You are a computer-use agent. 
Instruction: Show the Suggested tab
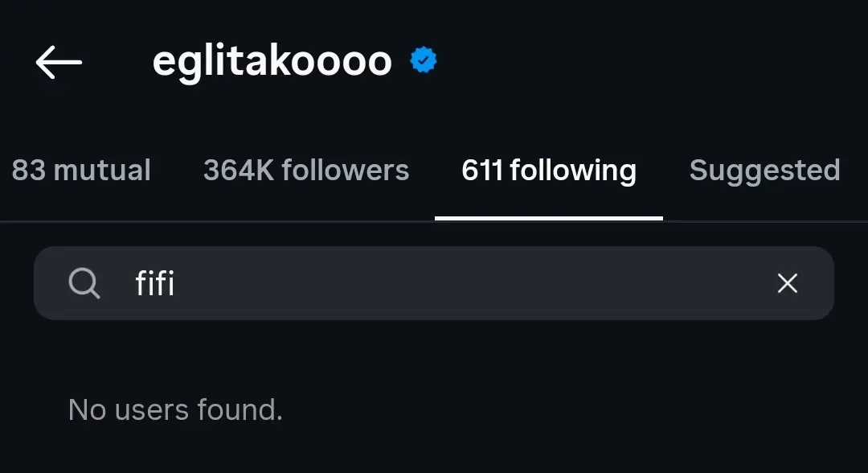tap(764, 171)
